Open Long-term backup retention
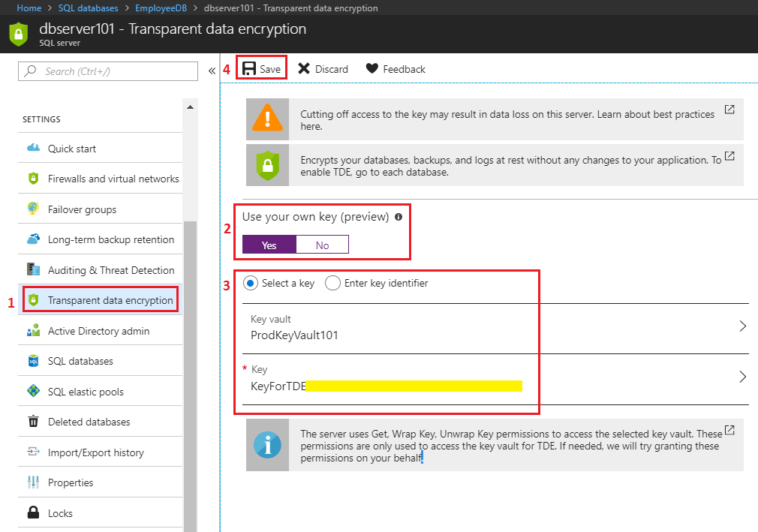The image size is (758, 532). [100, 239]
